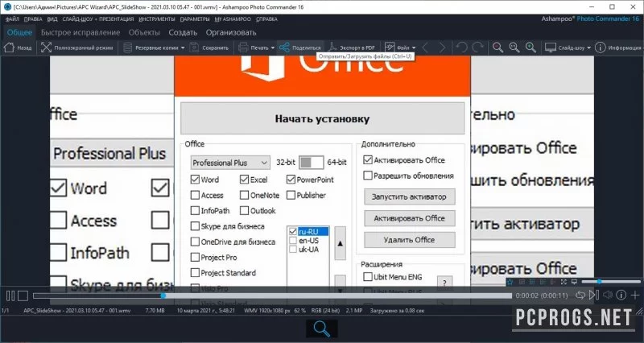Click the Файл toolbar icon

tap(390, 48)
